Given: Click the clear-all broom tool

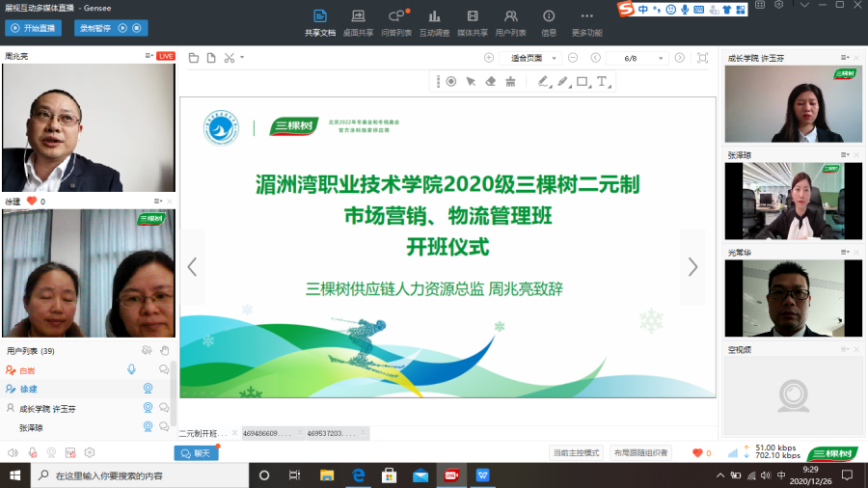Looking at the screenshot, I should tap(510, 82).
